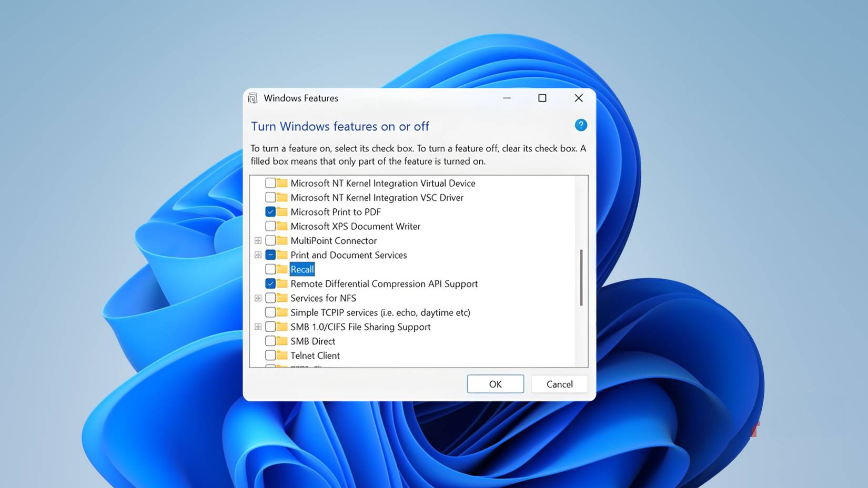Select the MultiPoint Connector label

click(334, 241)
